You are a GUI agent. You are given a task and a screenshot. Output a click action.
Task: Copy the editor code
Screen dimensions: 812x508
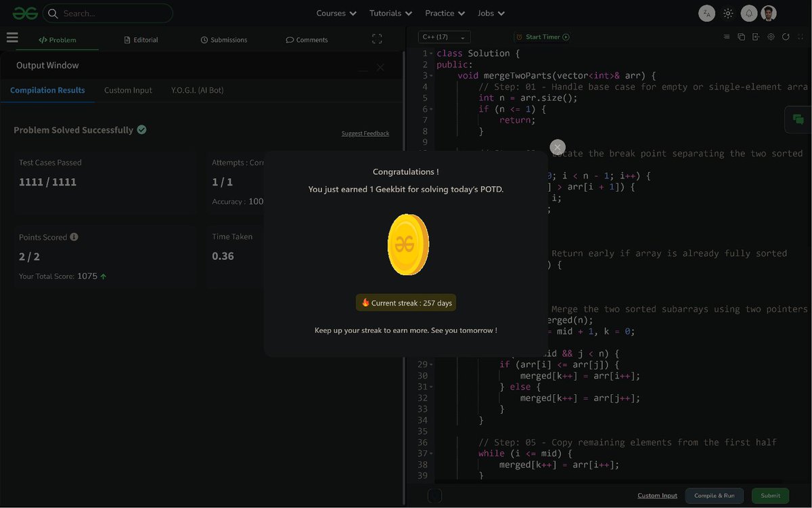click(x=741, y=37)
